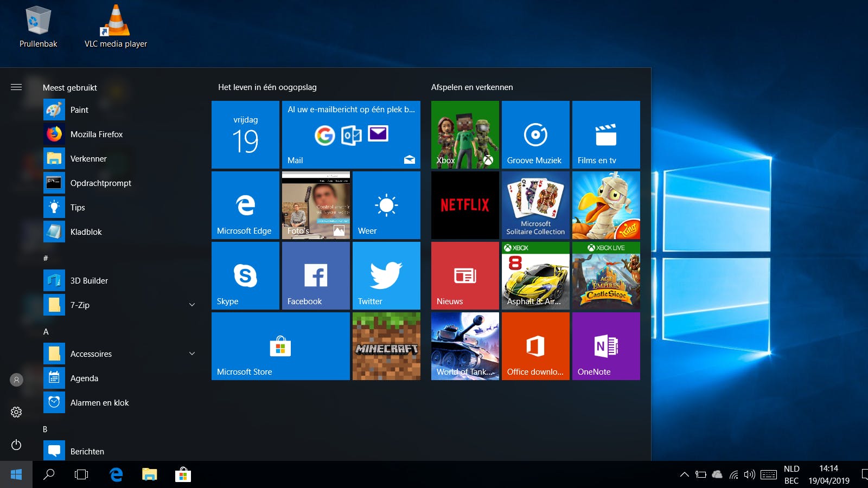Open the OneNote tile
The image size is (868, 488).
pyautogui.click(x=606, y=346)
